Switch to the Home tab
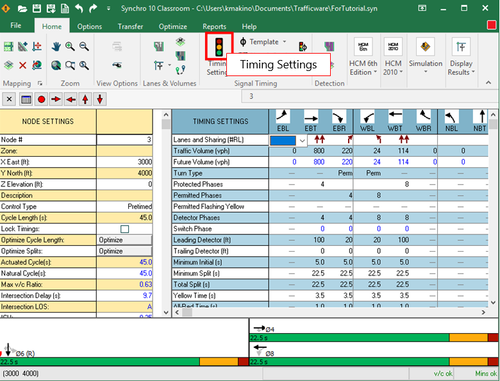Image resolution: width=500 pixels, height=381 pixels. tap(52, 26)
